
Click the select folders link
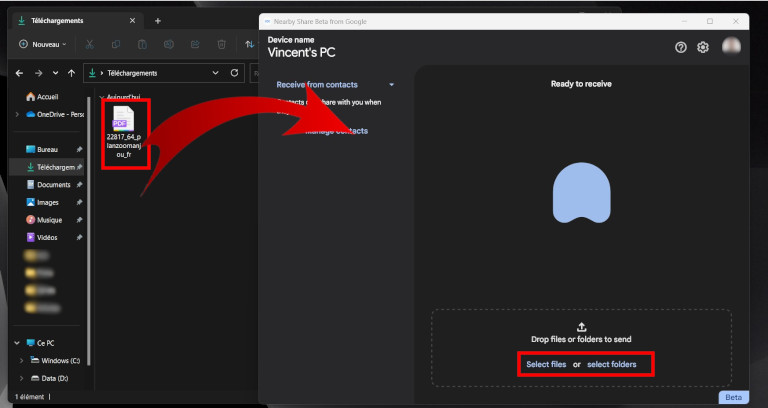pyautogui.click(x=611, y=364)
